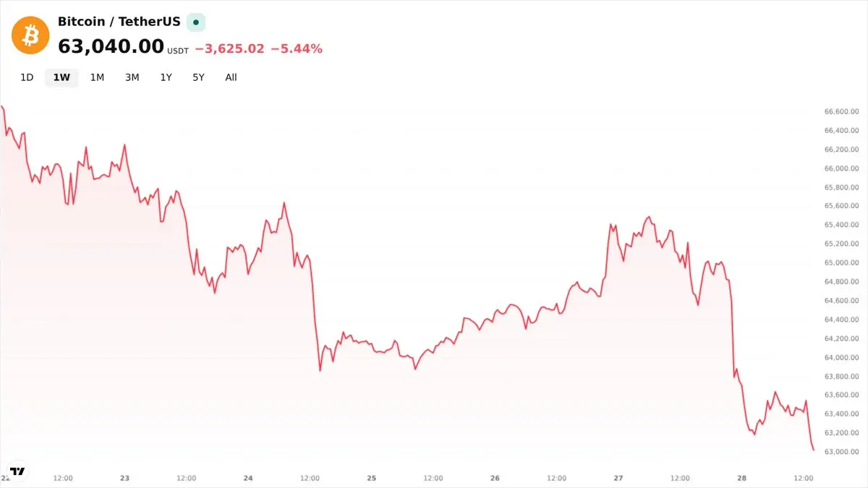Click the 63,040.00 current price

pyautogui.click(x=111, y=46)
